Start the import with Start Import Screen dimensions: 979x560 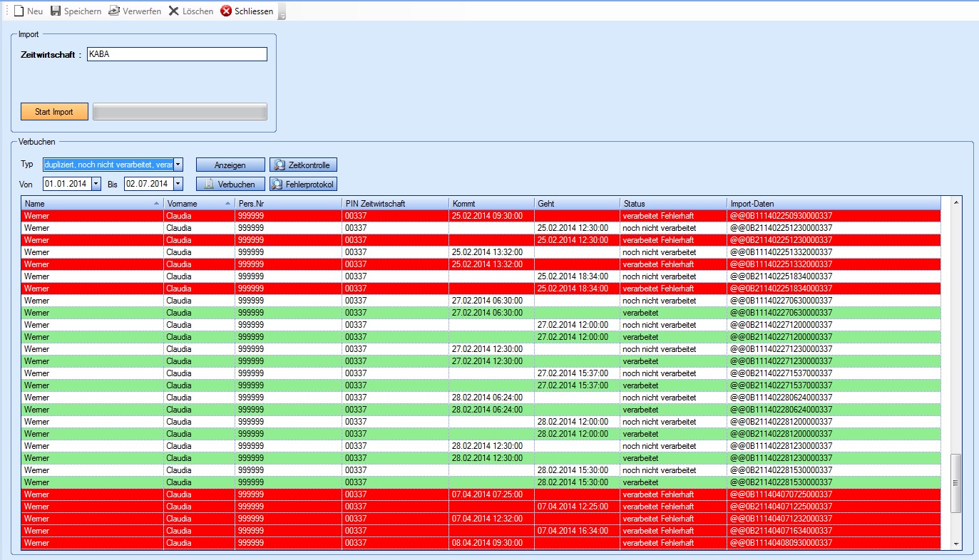coord(54,112)
